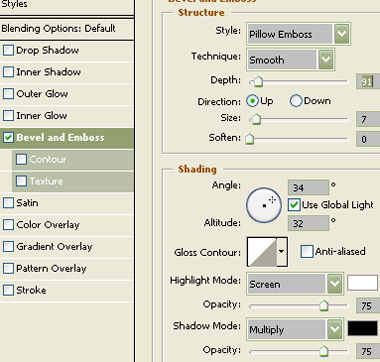Click the Size value field showing 7
380x362 pixels.
pyautogui.click(x=368, y=119)
